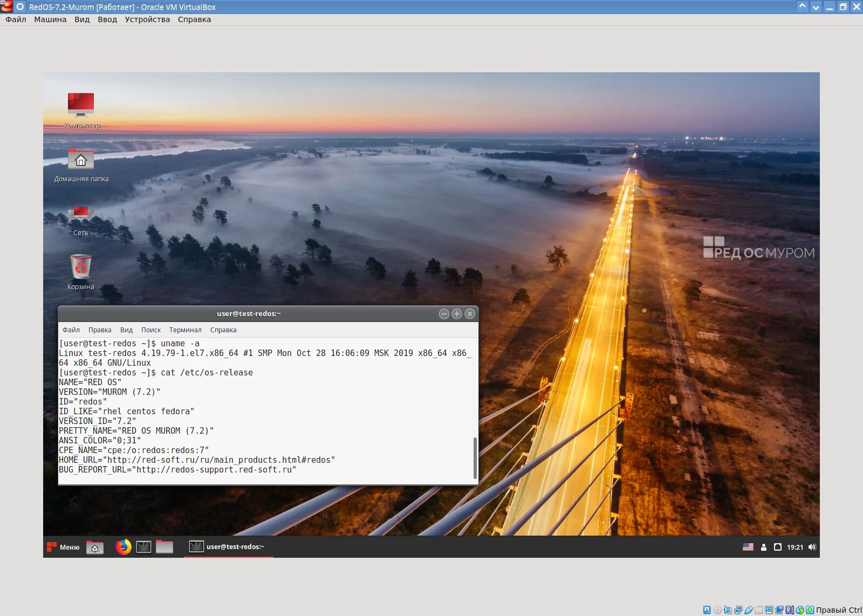Click the HOME_URL line in terminal
Screen dimensions: 863x616
(197, 460)
